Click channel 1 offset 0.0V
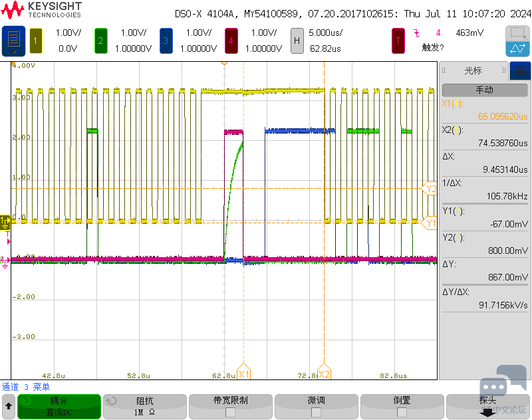Viewport: 532px width, 420px height. [x=68, y=49]
